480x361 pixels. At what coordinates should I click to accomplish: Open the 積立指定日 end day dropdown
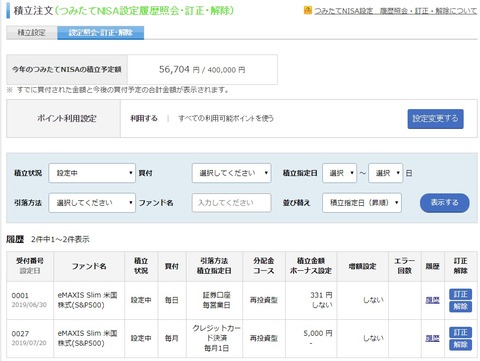tap(386, 173)
